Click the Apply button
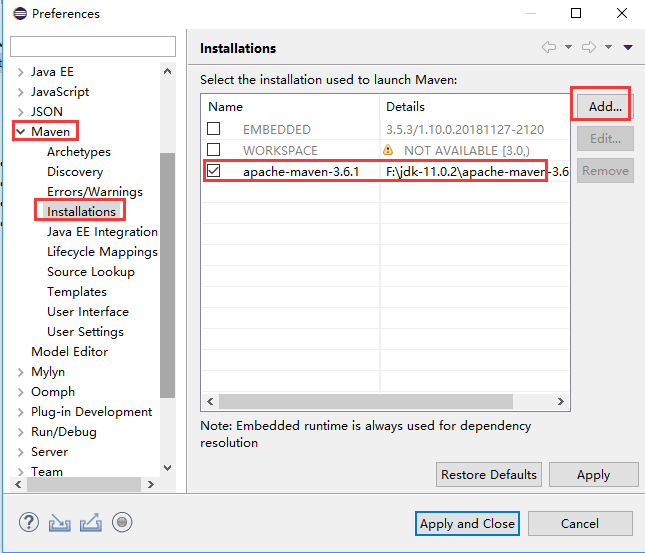The image size is (645, 553). [x=593, y=474]
